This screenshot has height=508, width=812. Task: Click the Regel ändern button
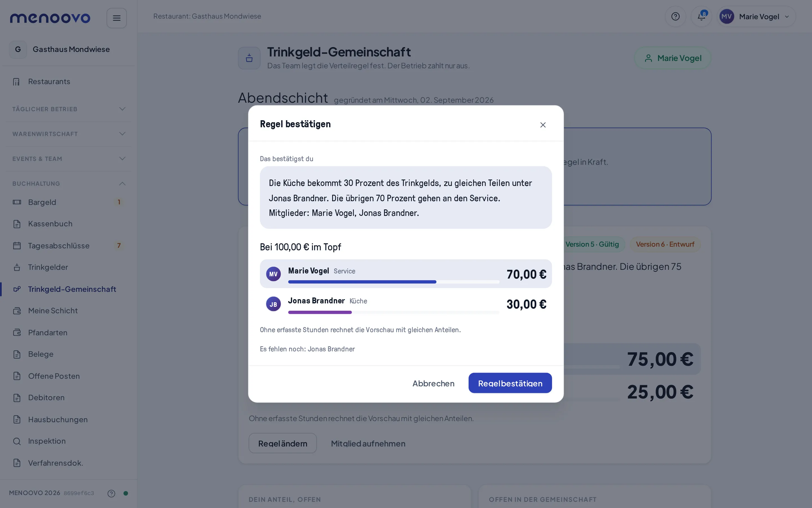(x=283, y=443)
